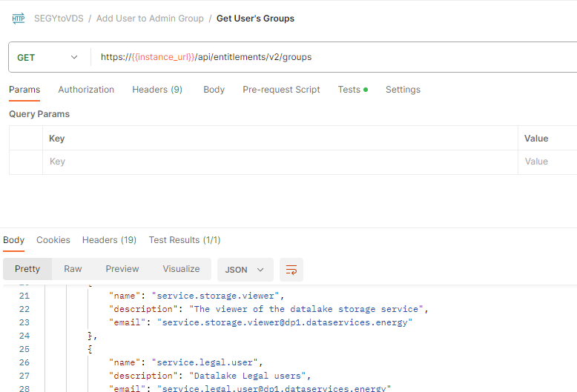Select the response Body tab
The width and height of the screenshot is (577, 392).
click(x=13, y=240)
